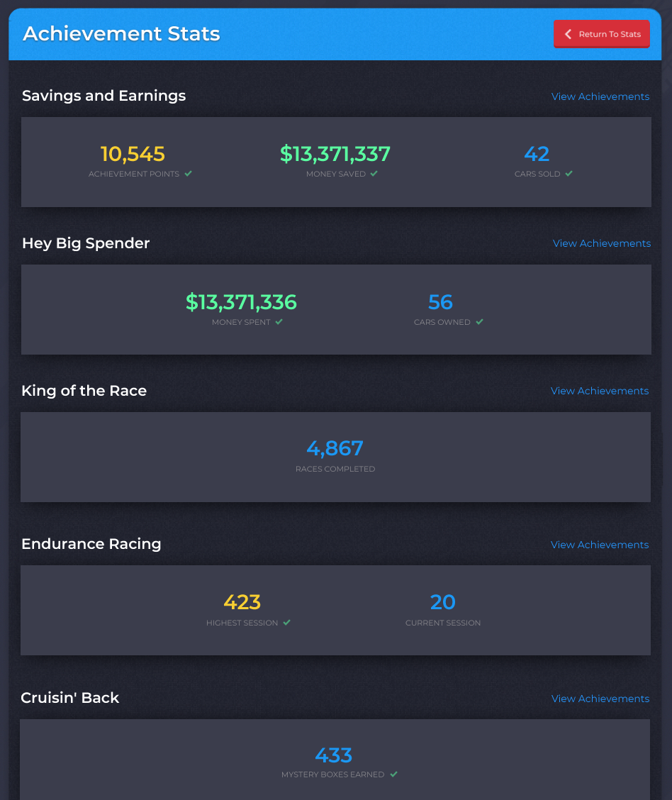Image resolution: width=672 pixels, height=800 pixels.
Task: Select the 10,545 achievement points value
Action: pos(133,154)
